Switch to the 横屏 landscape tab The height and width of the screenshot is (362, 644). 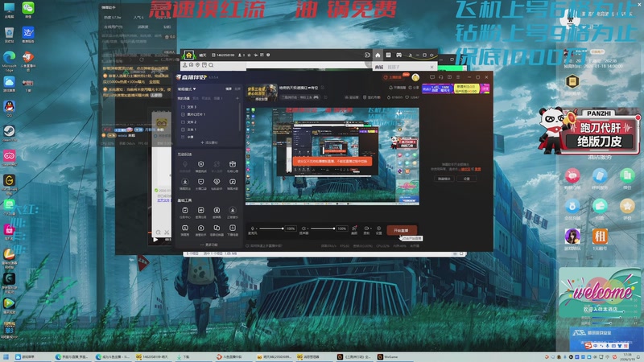[229, 88]
